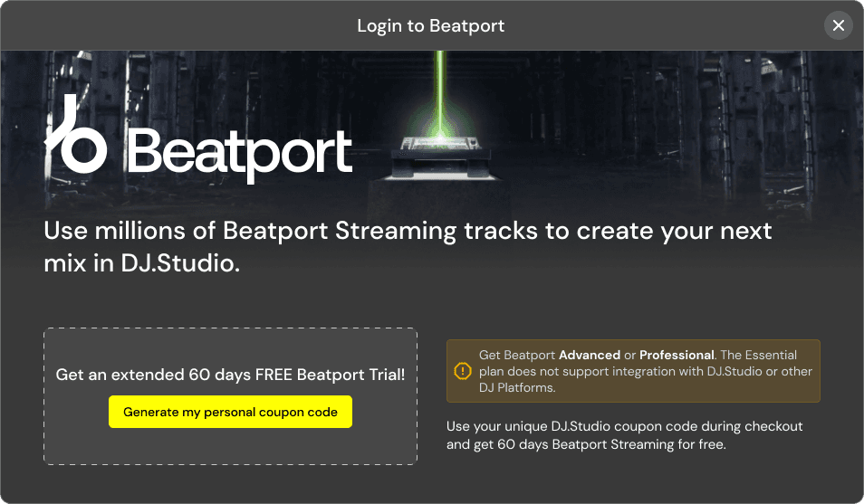Click the 'Login to Beatport' title
Screen dimensions: 864x504
[431, 26]
